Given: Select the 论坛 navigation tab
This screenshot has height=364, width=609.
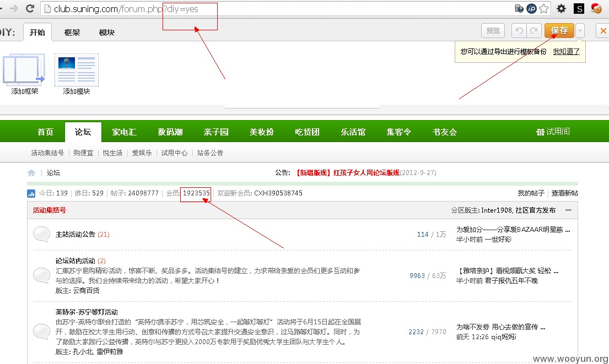Looking at the screenshot, I should tap(83, 132).
